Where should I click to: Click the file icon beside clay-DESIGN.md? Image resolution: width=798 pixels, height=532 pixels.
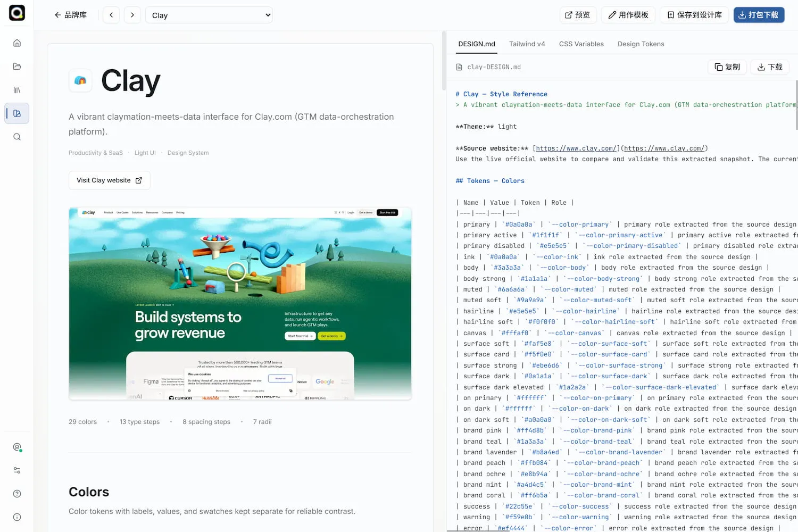tap(459, 67)
